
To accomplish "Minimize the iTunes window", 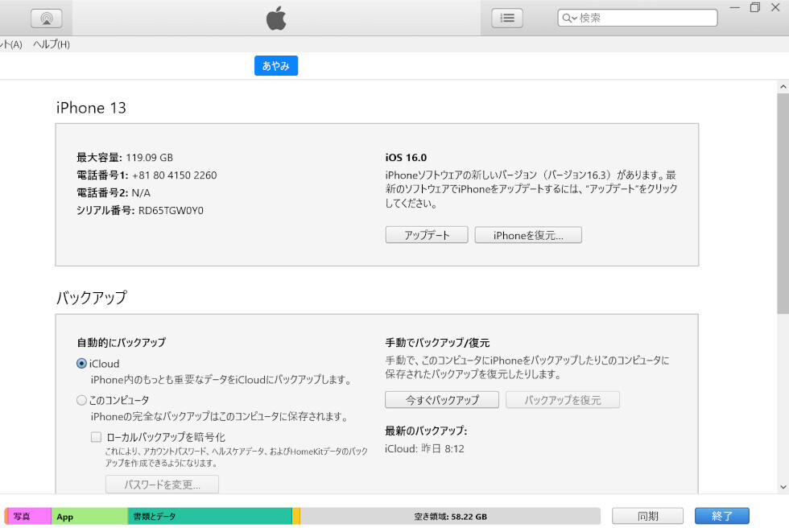I will (733, 7).
